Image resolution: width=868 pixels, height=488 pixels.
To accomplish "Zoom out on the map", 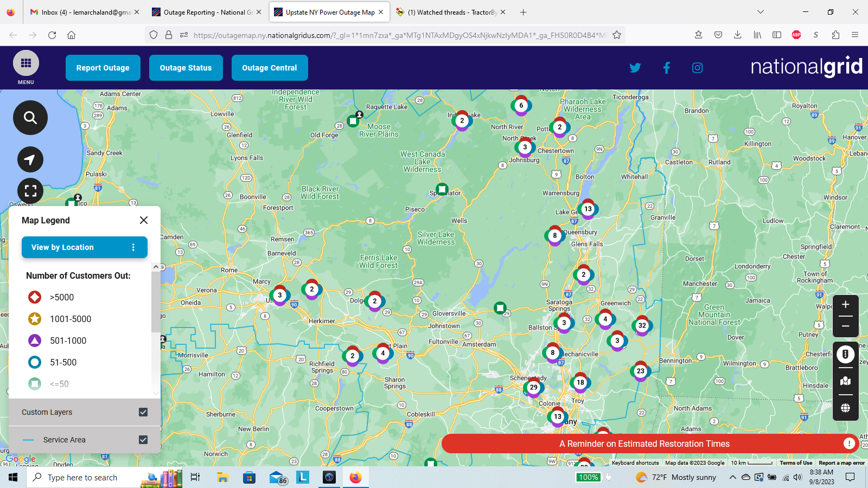I will point(845,326).
